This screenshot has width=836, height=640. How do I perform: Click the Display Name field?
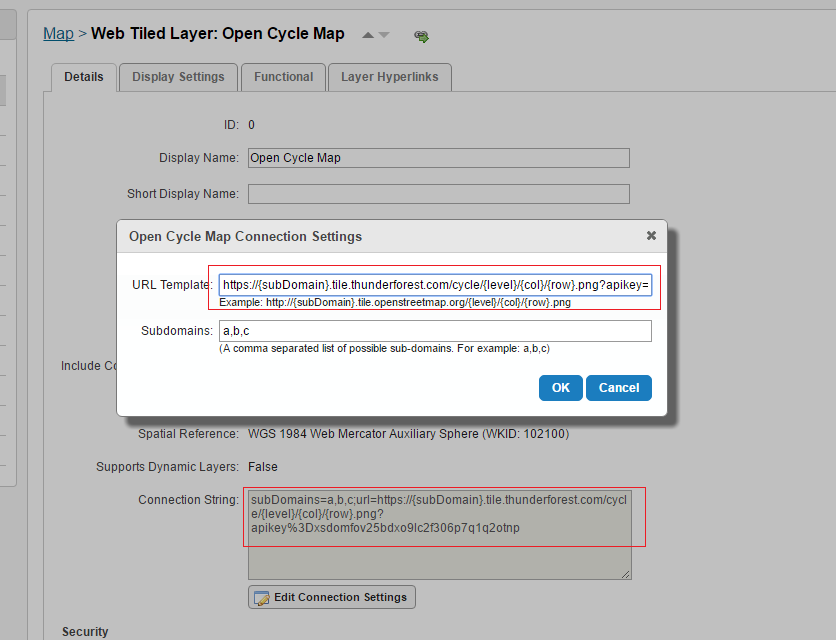(439, 158)
